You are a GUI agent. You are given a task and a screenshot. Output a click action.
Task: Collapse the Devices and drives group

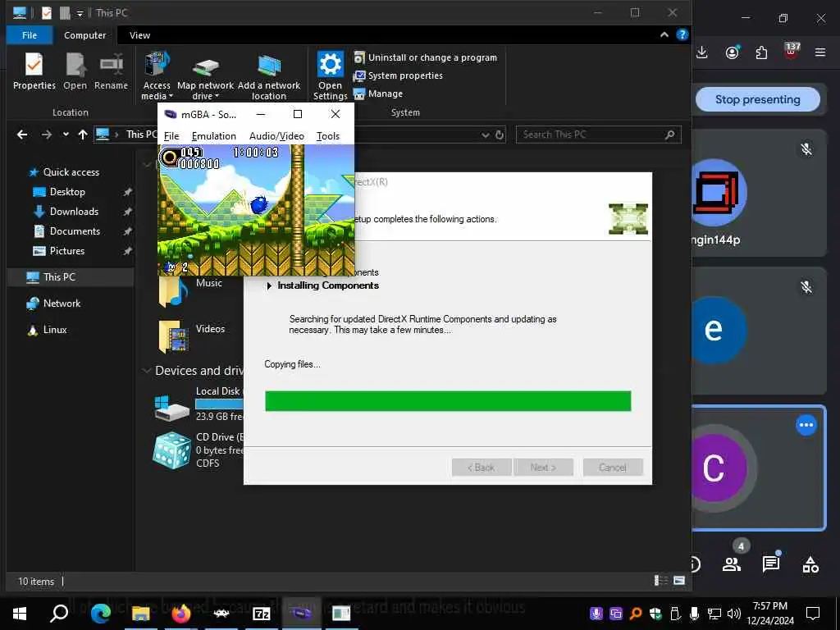(146, 371)
